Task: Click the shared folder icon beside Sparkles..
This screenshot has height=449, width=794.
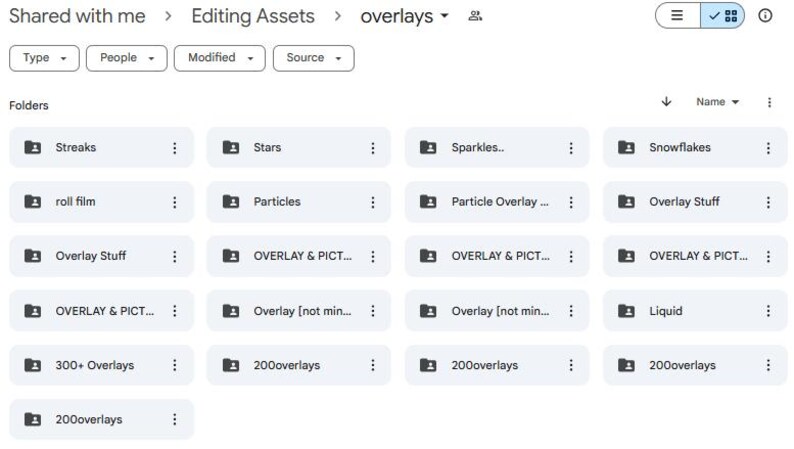Action: click(428, 147)
